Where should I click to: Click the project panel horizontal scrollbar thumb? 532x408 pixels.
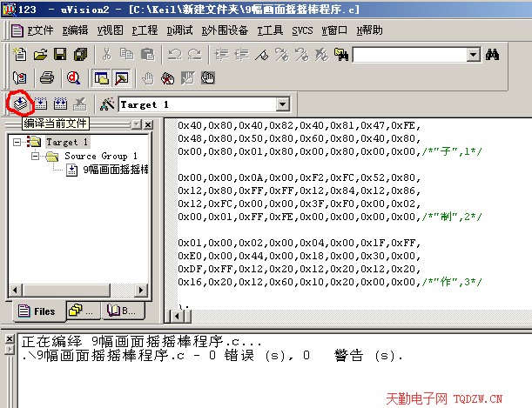pos(66,291)
